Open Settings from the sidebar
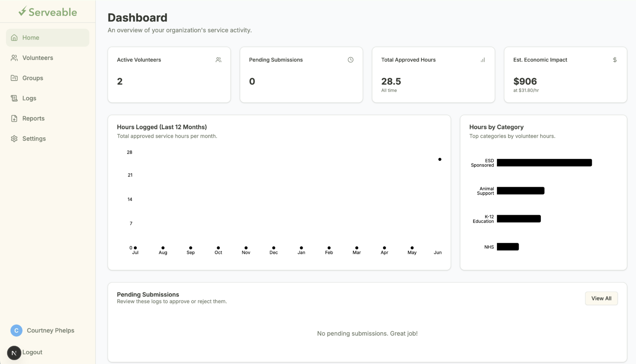This screenshot has width=636, height=364. pyautogui.click(x=48, y=139)
